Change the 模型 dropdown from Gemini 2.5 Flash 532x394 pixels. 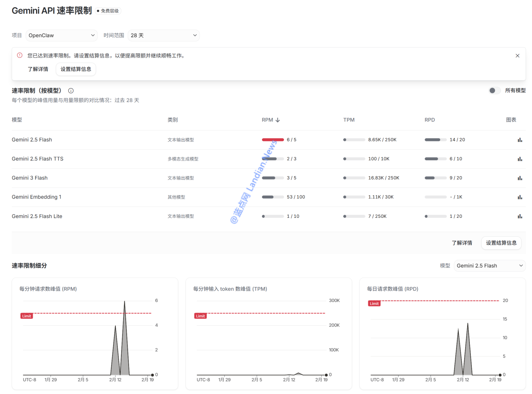(x=489, y=266)
